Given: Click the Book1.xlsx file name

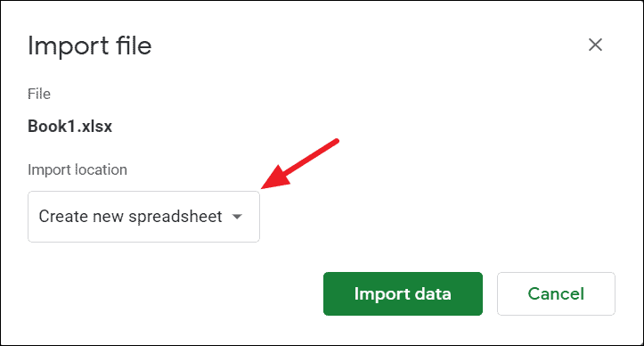Looking at the screenshot, I should 69,127.
